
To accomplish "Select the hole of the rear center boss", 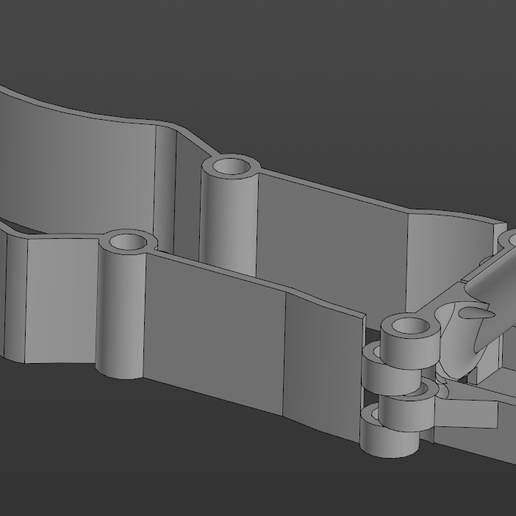I will pos(231,166).
